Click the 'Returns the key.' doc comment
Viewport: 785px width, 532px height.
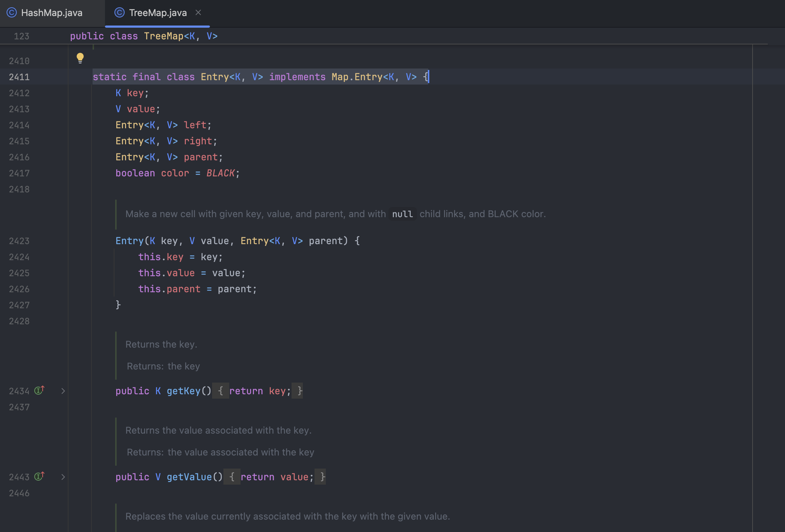coord(161,344)
